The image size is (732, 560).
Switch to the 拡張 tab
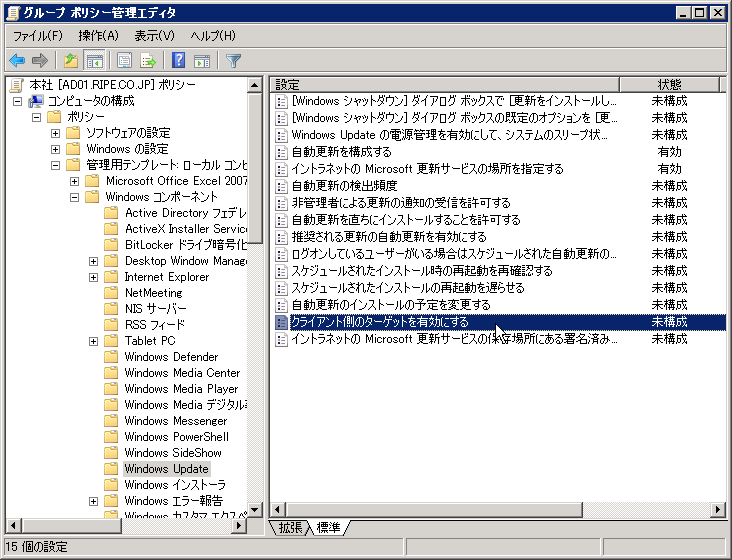(x=290, y=527)
